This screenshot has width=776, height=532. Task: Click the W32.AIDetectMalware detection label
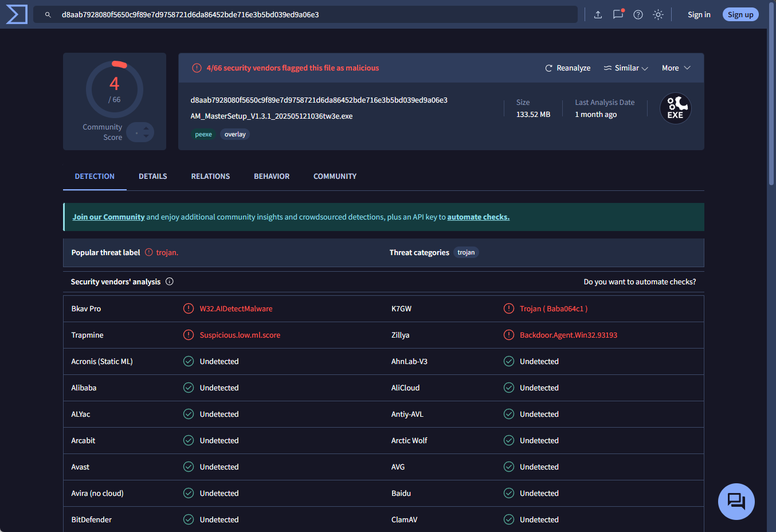tap(236, 309)
